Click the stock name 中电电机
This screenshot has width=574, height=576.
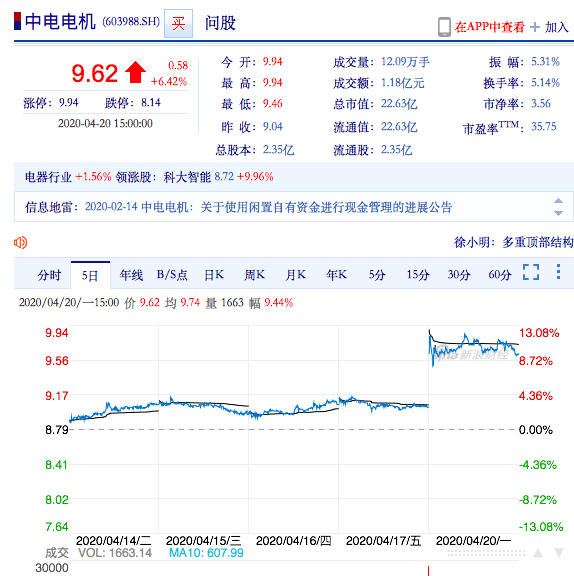(x=60, y=22)
